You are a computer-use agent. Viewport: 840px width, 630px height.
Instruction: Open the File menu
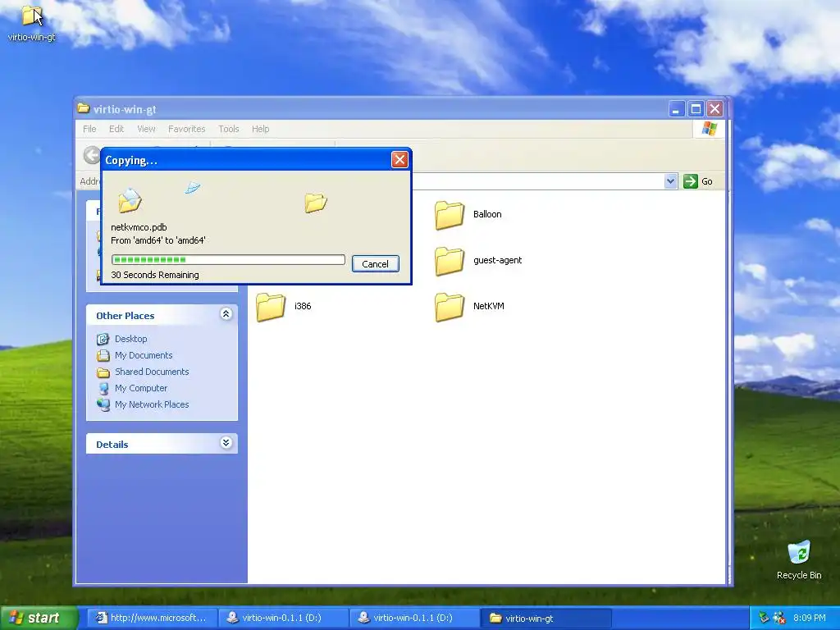click(x=89, y=129)
